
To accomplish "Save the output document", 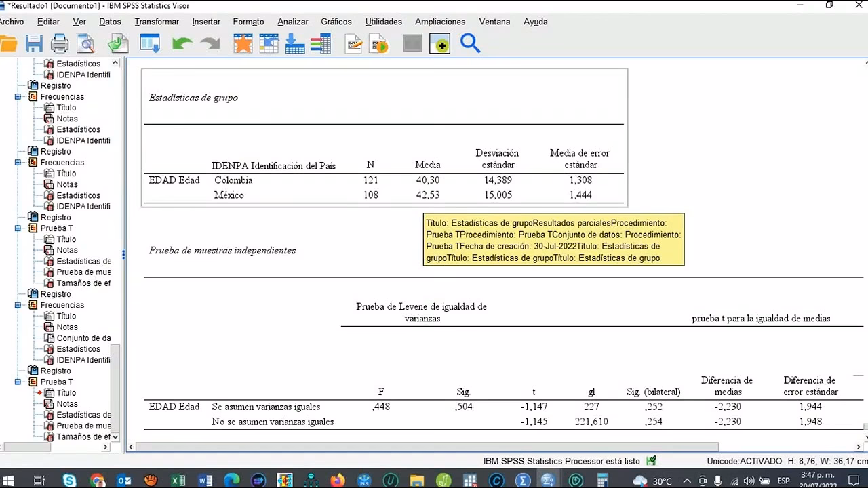I will click(34, 43).
